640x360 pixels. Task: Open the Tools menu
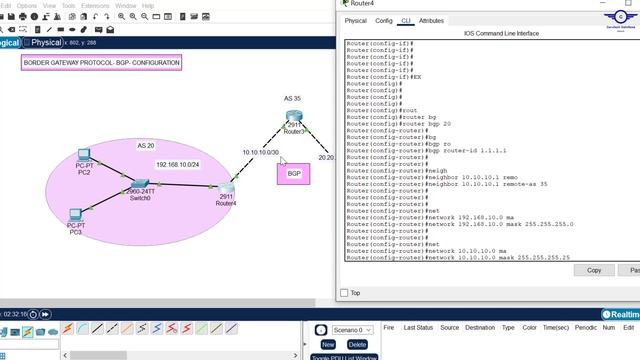click(x=69, y=6)
